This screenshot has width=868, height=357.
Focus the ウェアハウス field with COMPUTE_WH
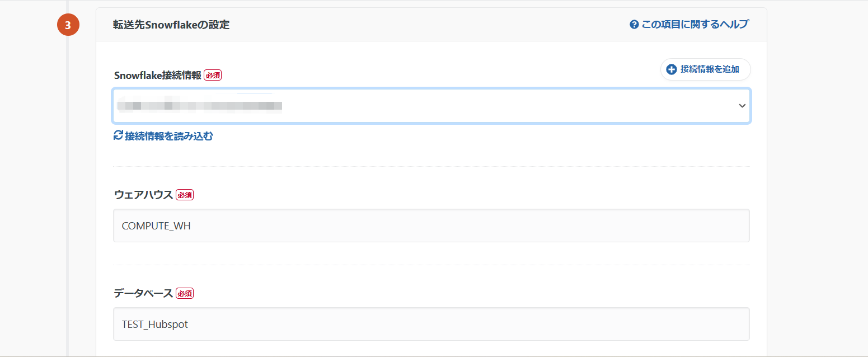click(x=431, y=226)
